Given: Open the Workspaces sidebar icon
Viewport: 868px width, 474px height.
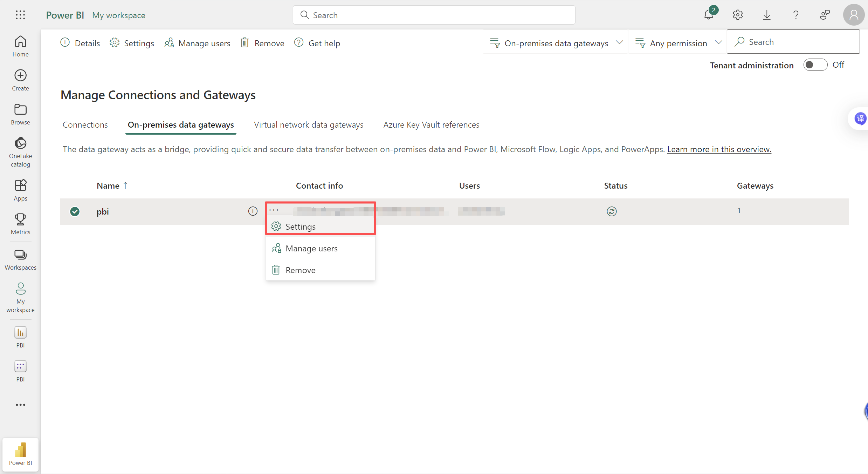Looking at the screenshot, I should 20,260.
